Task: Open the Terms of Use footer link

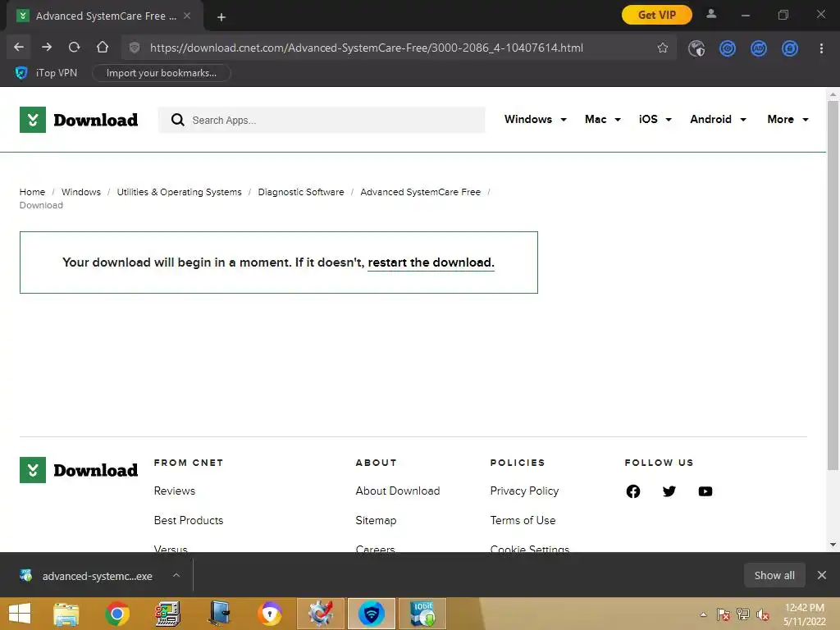Action: point(523,520)
